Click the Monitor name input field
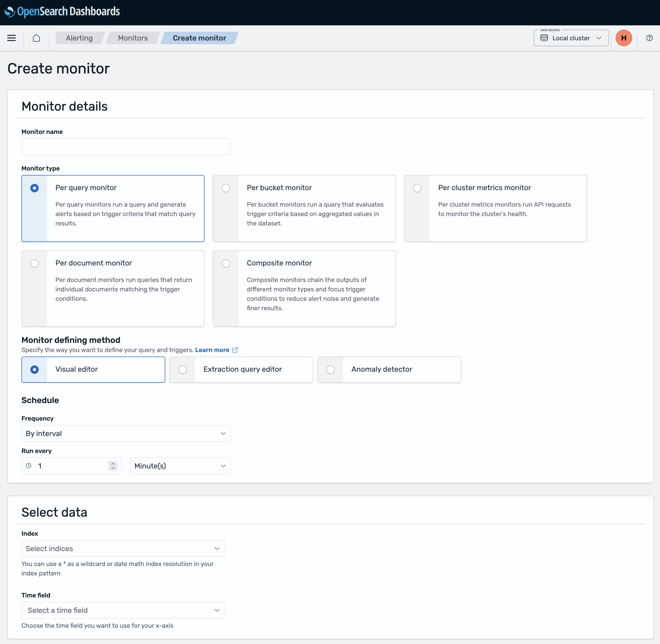The height and width of the screenshot is (644, 660). [x=126, y=146]
